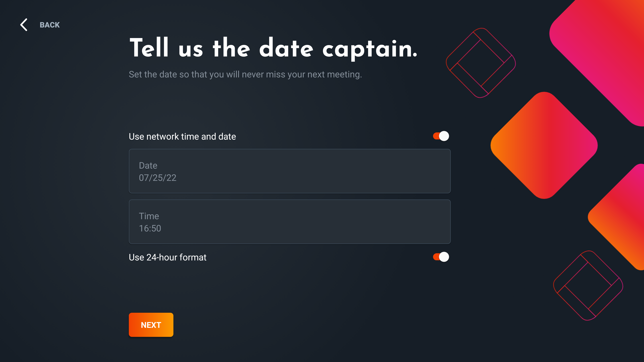The width and height of the screenshot is (644, 362).
Task: Click the "Tell us the date captain." heading
Action: (x=274, y=48)
